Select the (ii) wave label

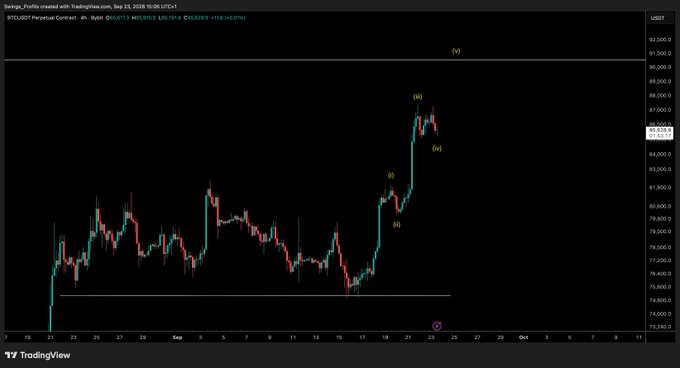pos(396,225)
